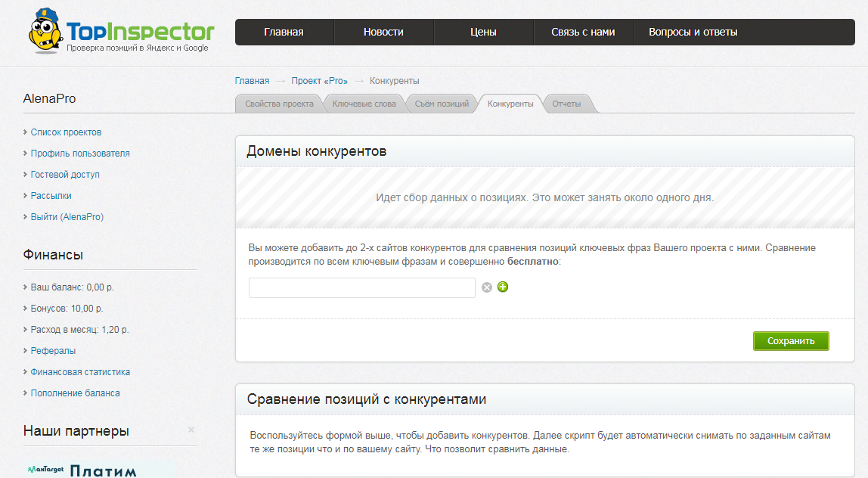Open the "Съём позиций" tab
Image resolution: width=868 pixels, height=478 pixels.
click(x=442, y=103)
